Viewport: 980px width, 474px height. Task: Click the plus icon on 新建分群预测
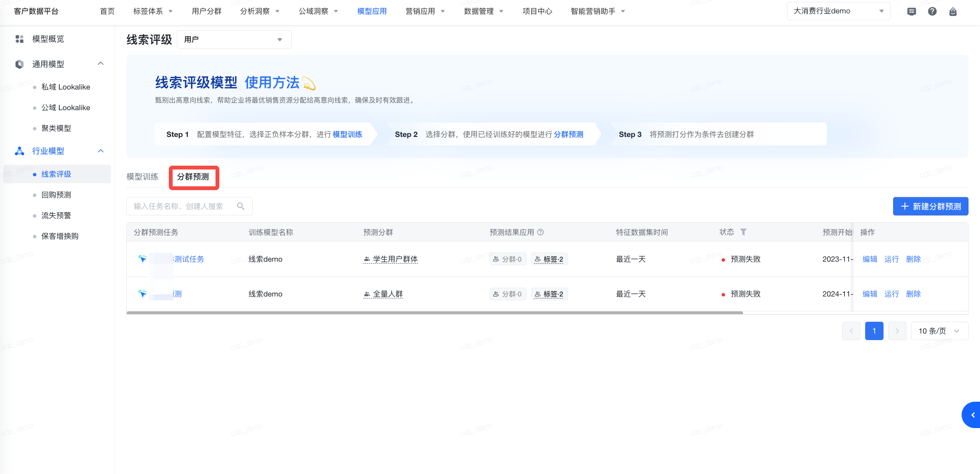click(x=905, y=207)
